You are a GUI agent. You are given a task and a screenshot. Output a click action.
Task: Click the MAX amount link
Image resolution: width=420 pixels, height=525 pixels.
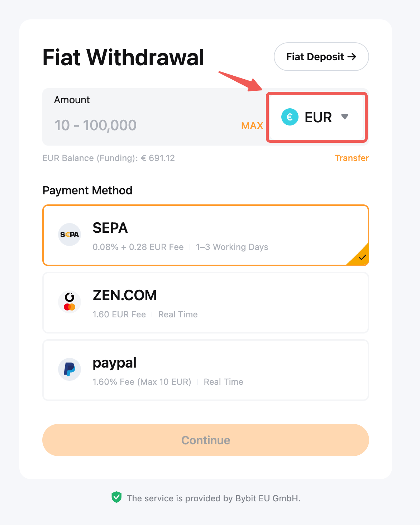[252, 126]
